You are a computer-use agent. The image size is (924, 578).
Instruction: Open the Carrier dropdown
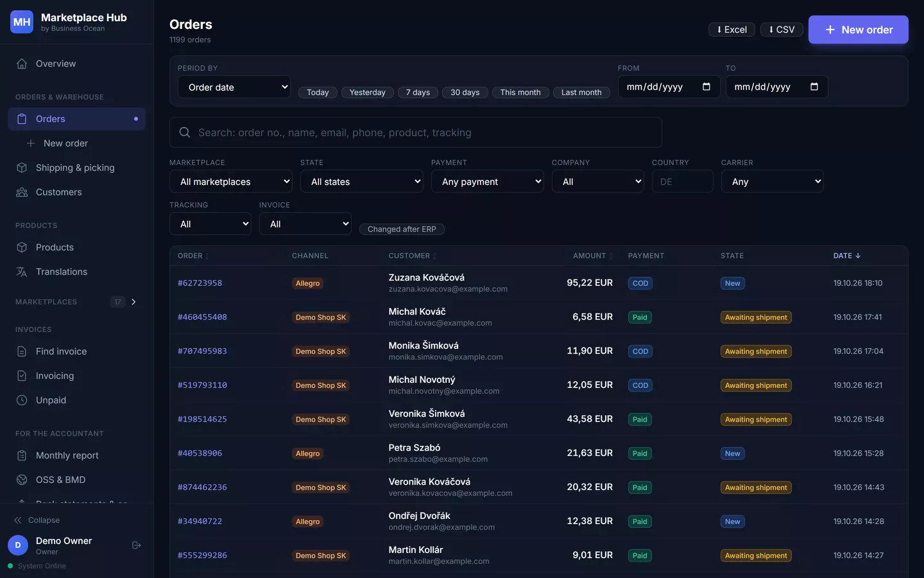point(773,181)
